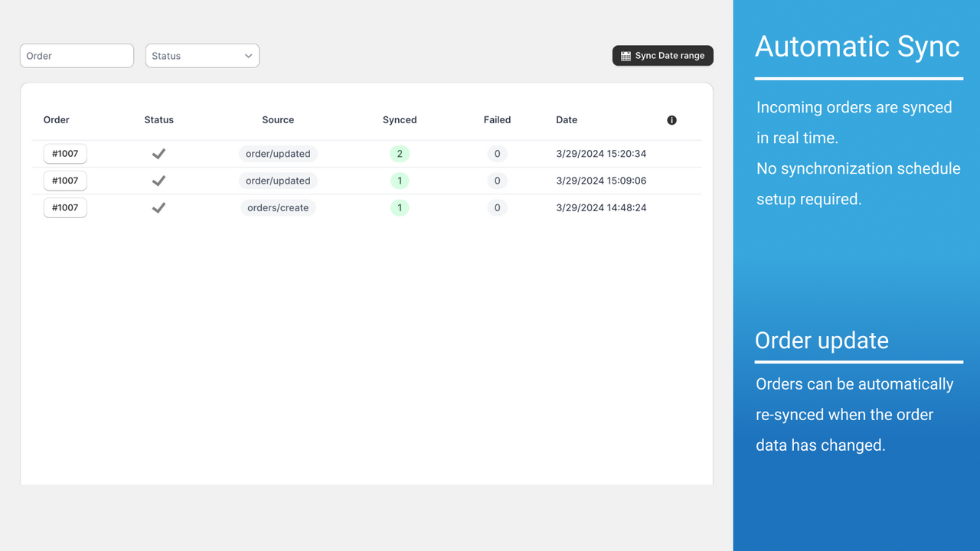The width and height of the screenshot is (980, 551).
Task: Click the Sync Date range button
Action: pyautogui.click(x=662, y=55)
